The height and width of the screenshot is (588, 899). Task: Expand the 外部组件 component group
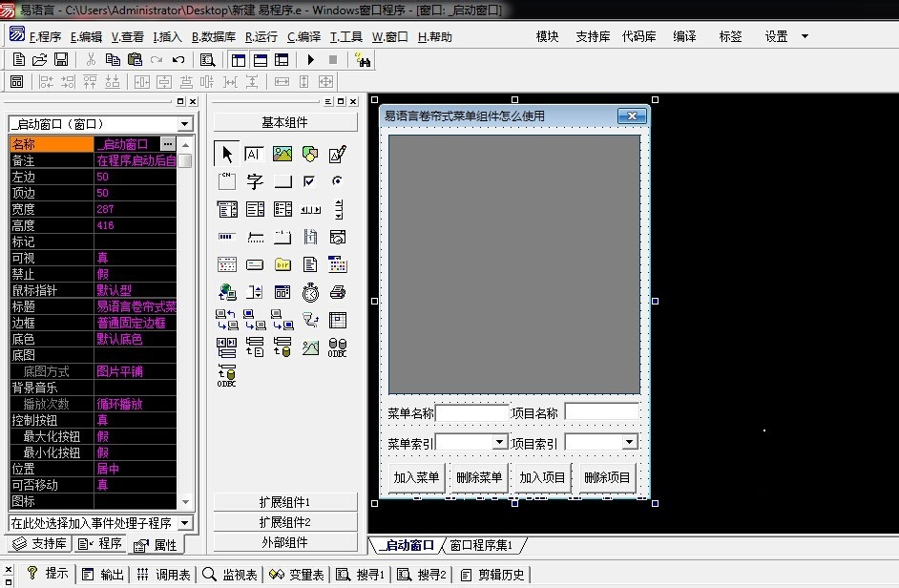[x=285, y=542]
